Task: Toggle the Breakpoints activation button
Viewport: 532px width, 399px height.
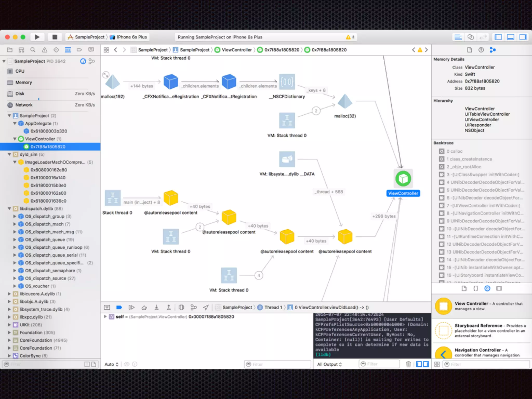Action: pos(119,308)
